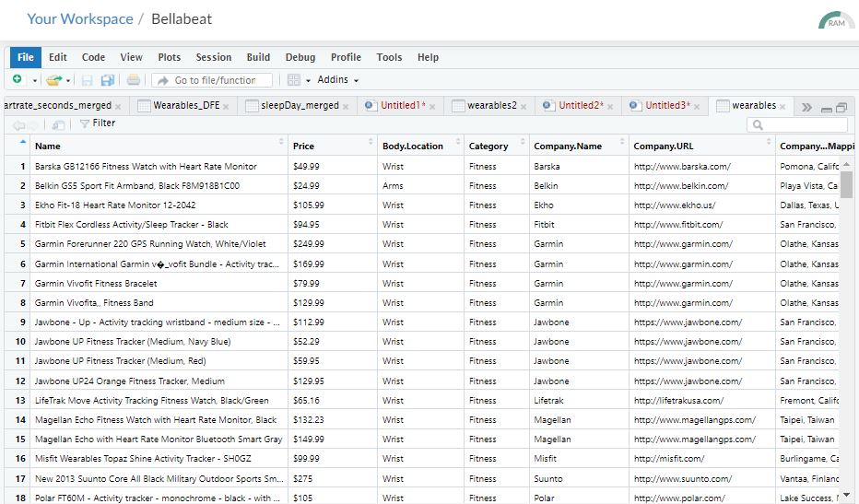Viewport: 859px width, 504px height.
Task: Close the sleepDay_merged tab
Action: click(346, 107)
